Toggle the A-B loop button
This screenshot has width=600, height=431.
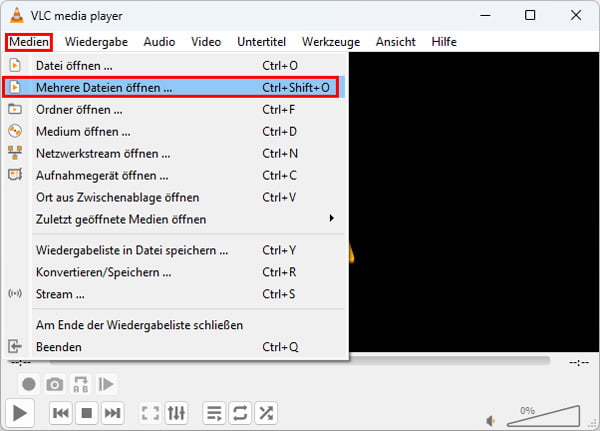point(80,384)
